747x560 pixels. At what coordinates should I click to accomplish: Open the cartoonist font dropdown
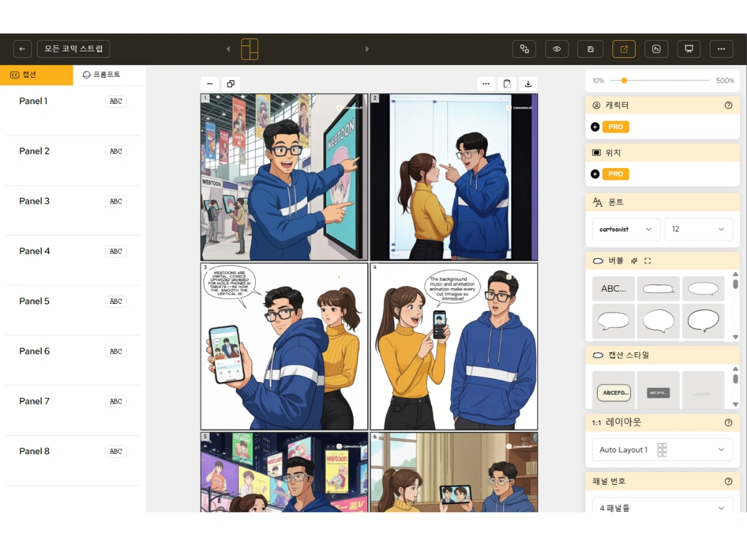point(626,229)
